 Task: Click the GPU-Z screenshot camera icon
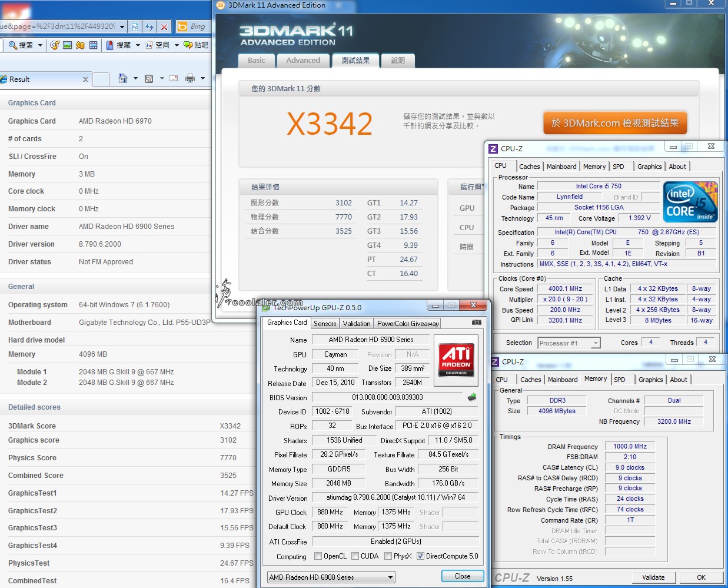pos(477,323)
